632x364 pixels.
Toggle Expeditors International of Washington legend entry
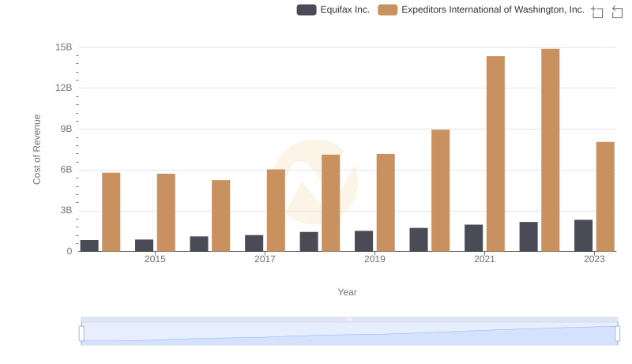point(481,9)
